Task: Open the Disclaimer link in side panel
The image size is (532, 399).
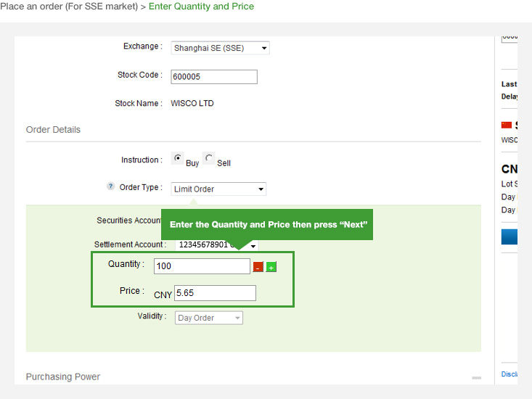Action: [x=510, y=374]
